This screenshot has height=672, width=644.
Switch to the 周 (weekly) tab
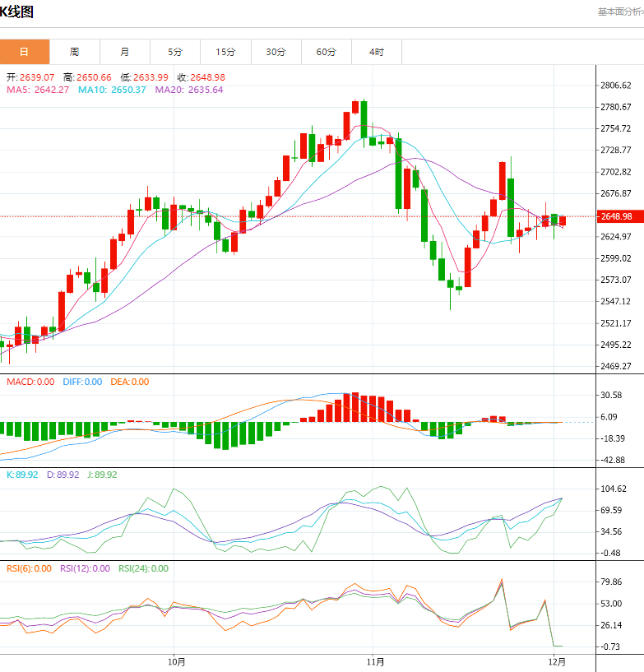pos(75,52)
